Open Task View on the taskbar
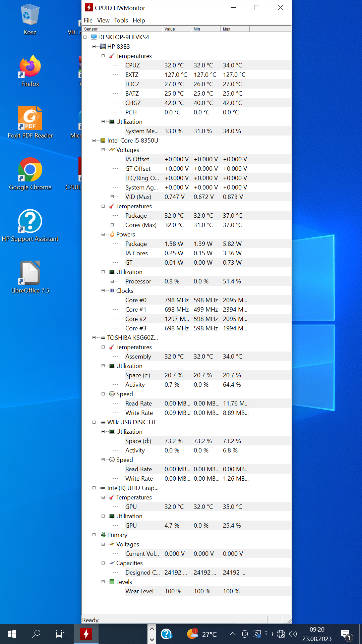 tap(60, 634)
